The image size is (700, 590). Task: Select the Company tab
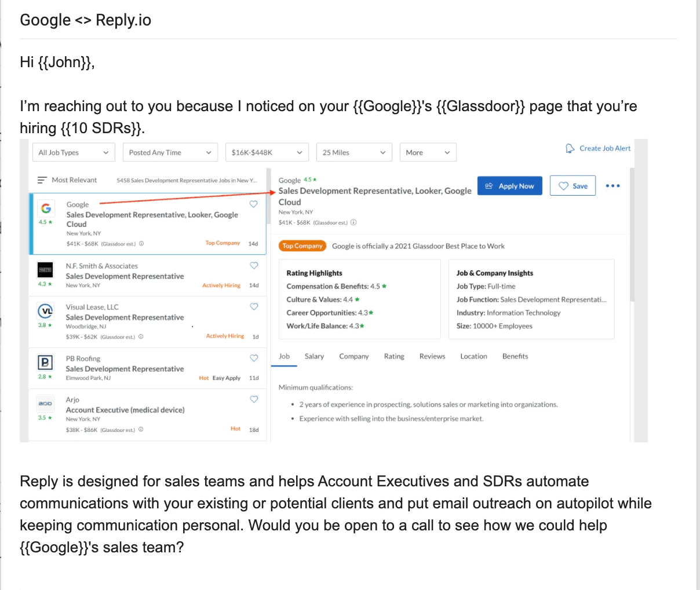click(354, 356)
